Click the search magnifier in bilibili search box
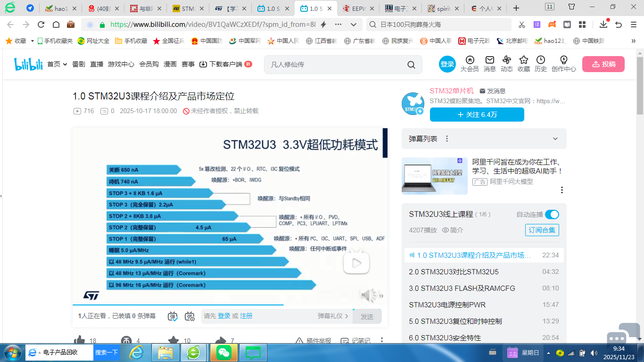This screenshot has height=362, width=644. point(411,65)
